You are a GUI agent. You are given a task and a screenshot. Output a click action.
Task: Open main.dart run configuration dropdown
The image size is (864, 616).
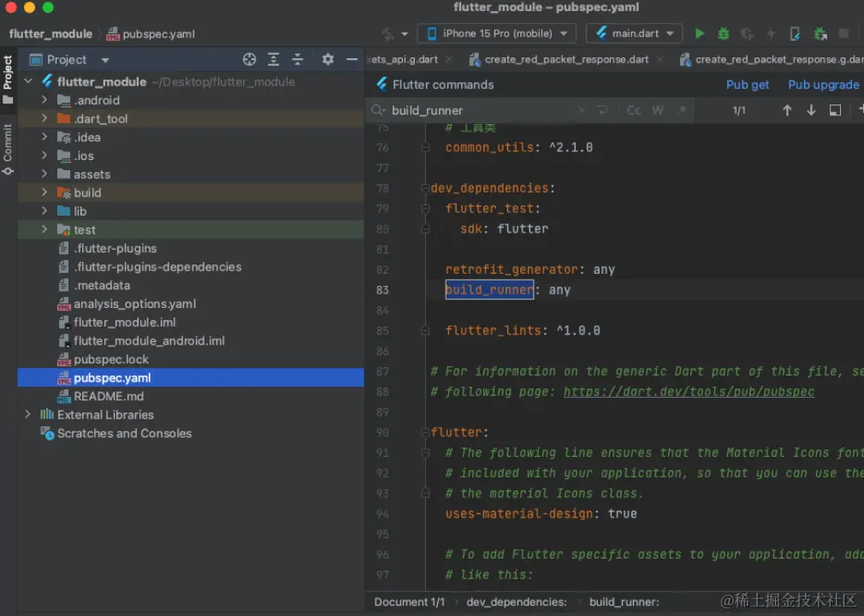click(x=634, y=33)
